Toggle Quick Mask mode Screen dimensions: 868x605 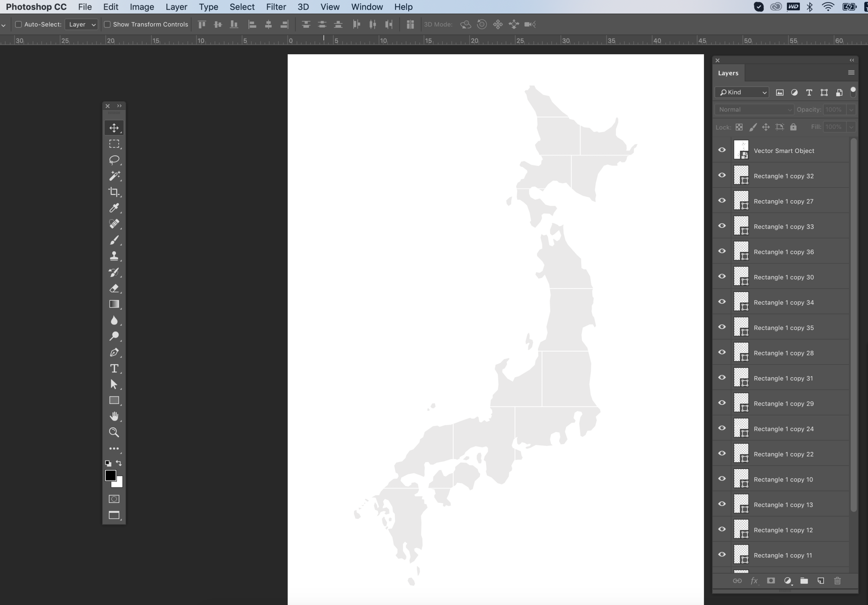coord(114,499)
